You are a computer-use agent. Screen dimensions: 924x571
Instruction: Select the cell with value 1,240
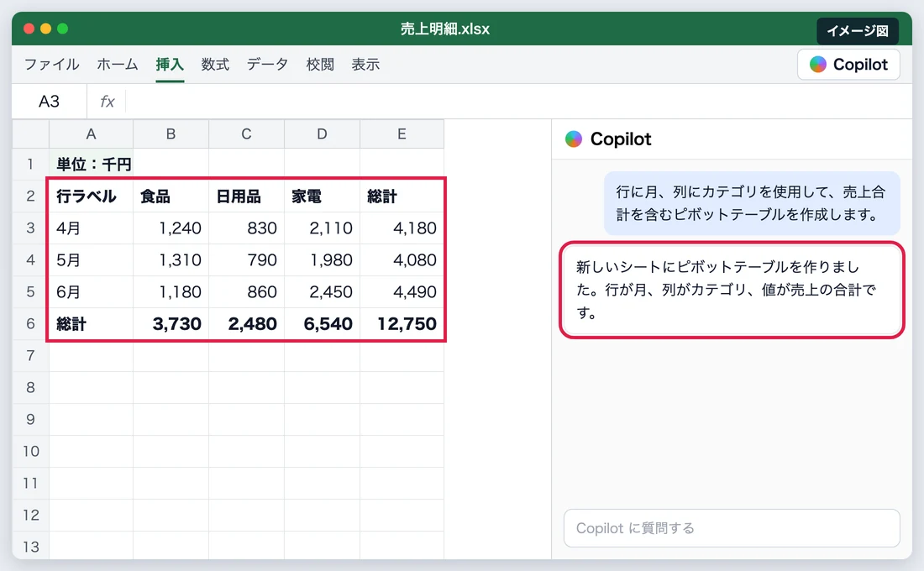[x=171, y=228]
